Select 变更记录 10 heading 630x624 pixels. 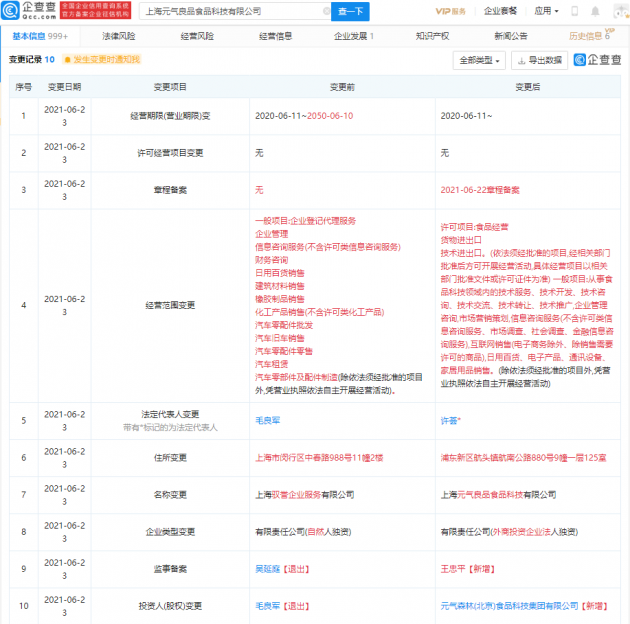pos(32,59)
